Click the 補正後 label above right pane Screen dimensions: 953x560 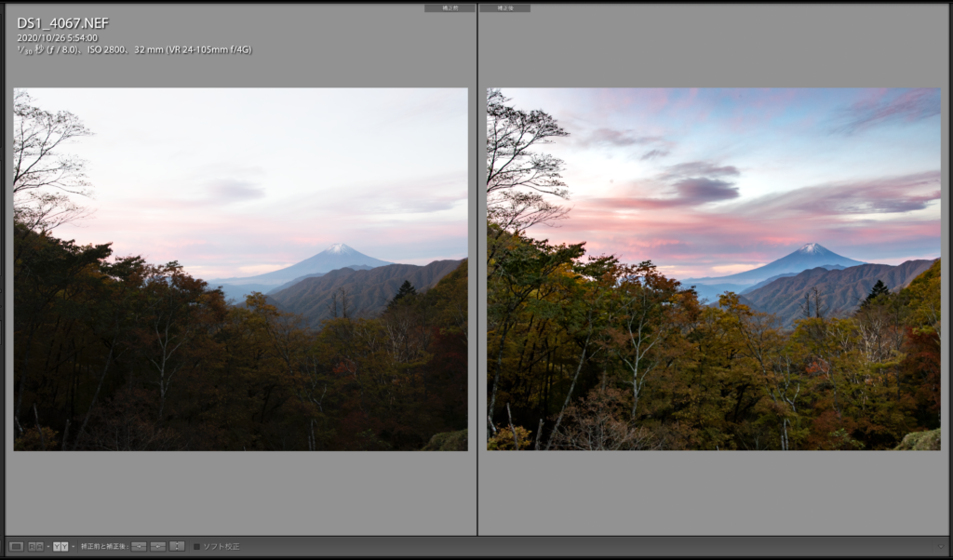coord(504,7)
